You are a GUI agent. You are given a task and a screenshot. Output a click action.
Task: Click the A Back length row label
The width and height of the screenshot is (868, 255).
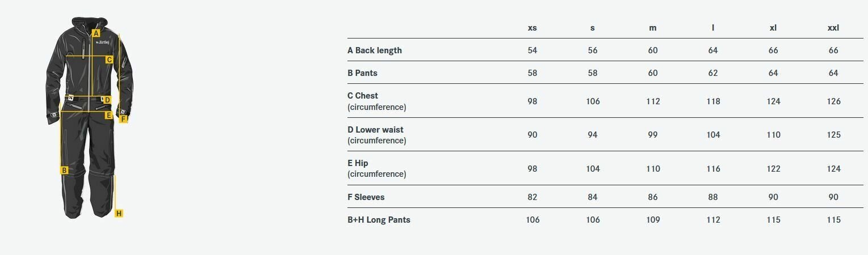click(375, 50)
